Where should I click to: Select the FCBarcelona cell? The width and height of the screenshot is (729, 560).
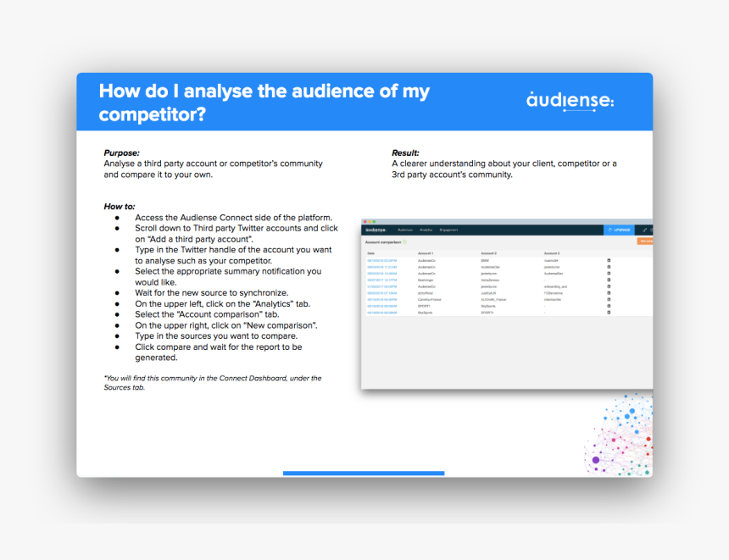(554, 293)
